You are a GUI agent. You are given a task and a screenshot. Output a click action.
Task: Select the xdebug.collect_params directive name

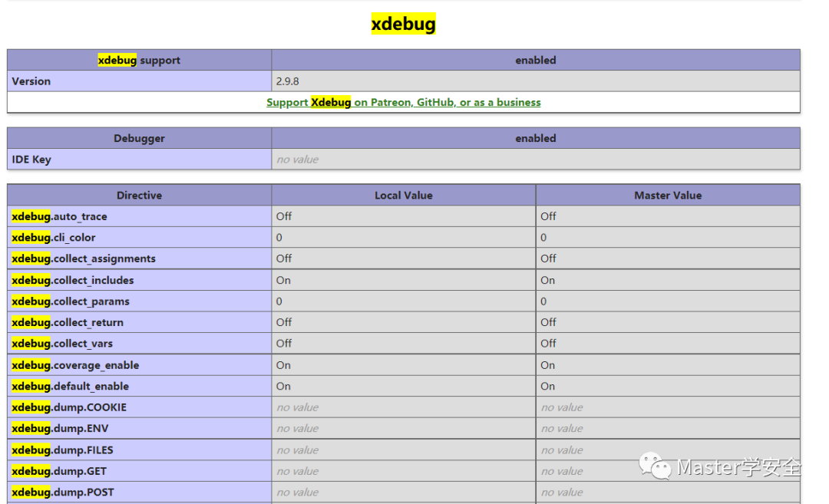tap(71, 301)
